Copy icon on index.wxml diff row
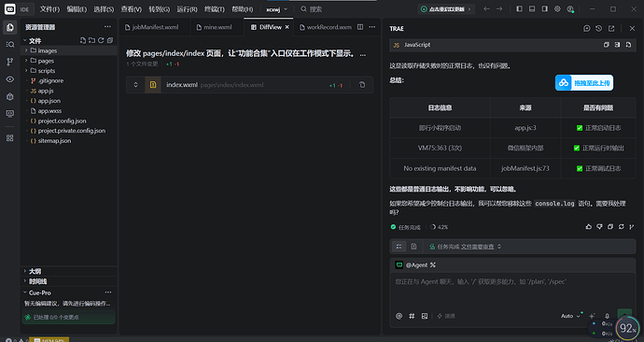 click(362, 85)
